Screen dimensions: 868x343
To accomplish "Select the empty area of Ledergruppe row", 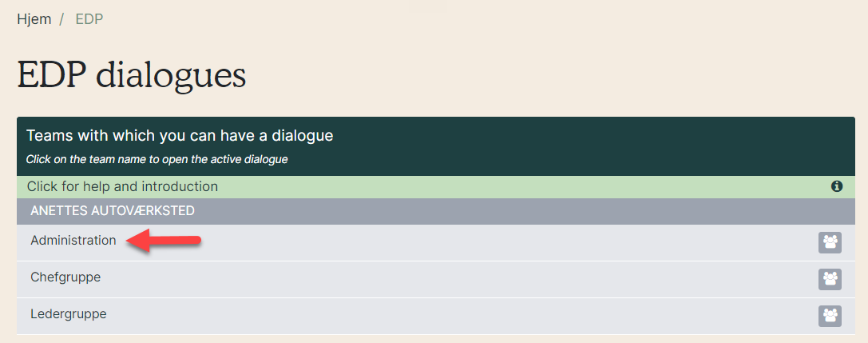I will [459, 316].
